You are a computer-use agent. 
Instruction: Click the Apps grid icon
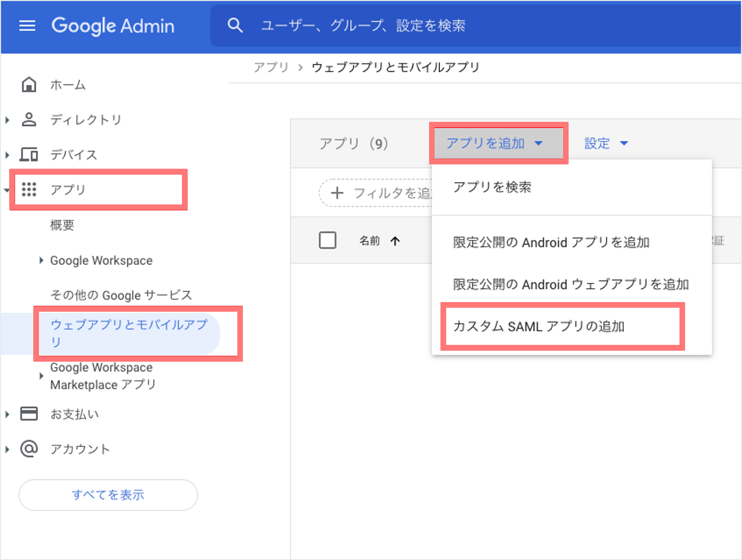point(29,190)
